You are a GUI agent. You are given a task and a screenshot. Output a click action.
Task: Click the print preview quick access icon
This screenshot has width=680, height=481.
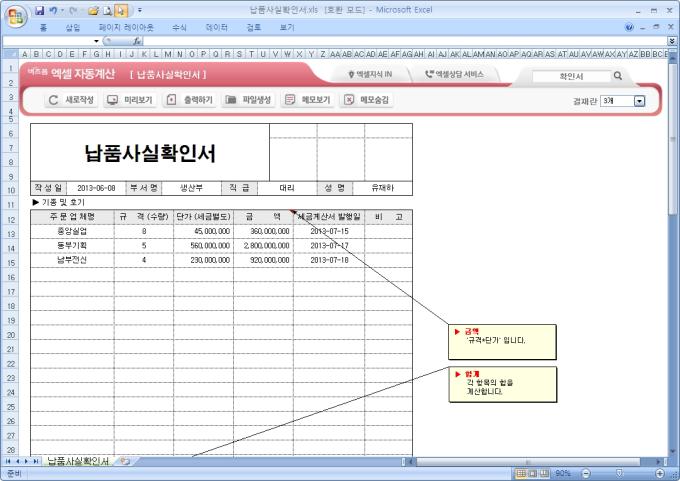click(108, 10)
